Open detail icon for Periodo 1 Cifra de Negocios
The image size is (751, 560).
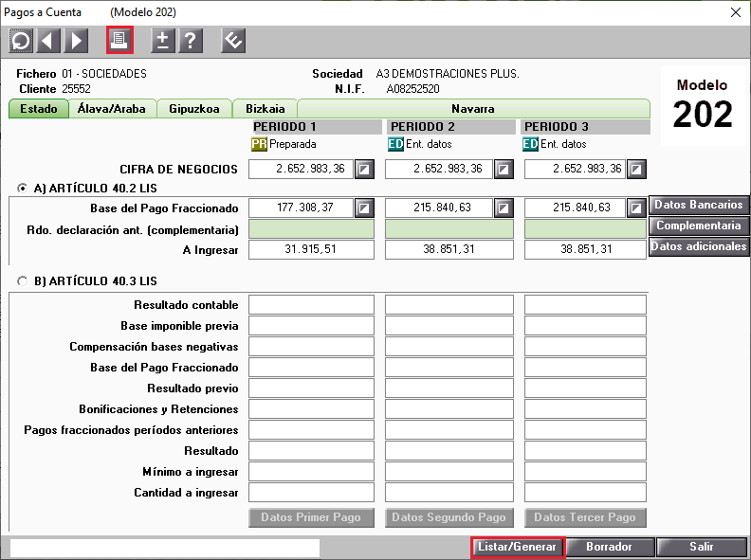click(x=364, y=169)
